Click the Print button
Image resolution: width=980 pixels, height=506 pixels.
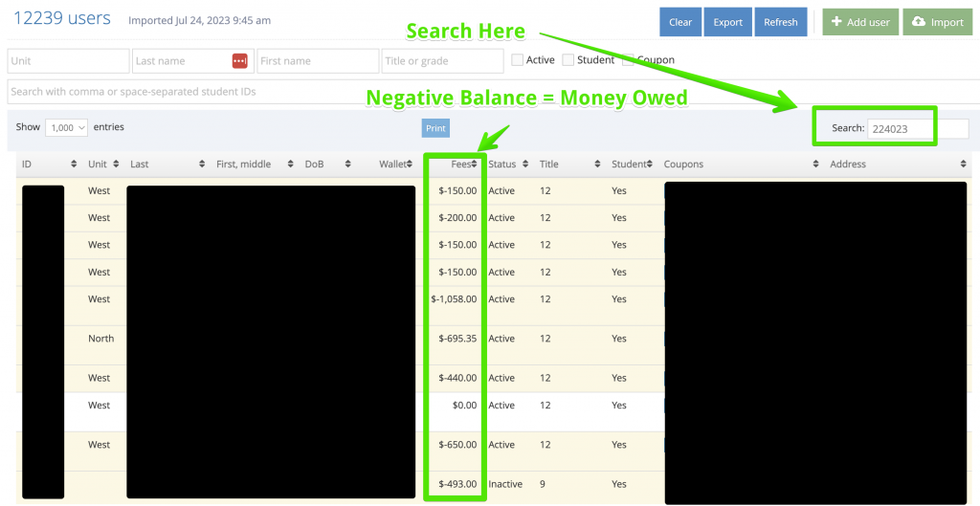[435, 128]
